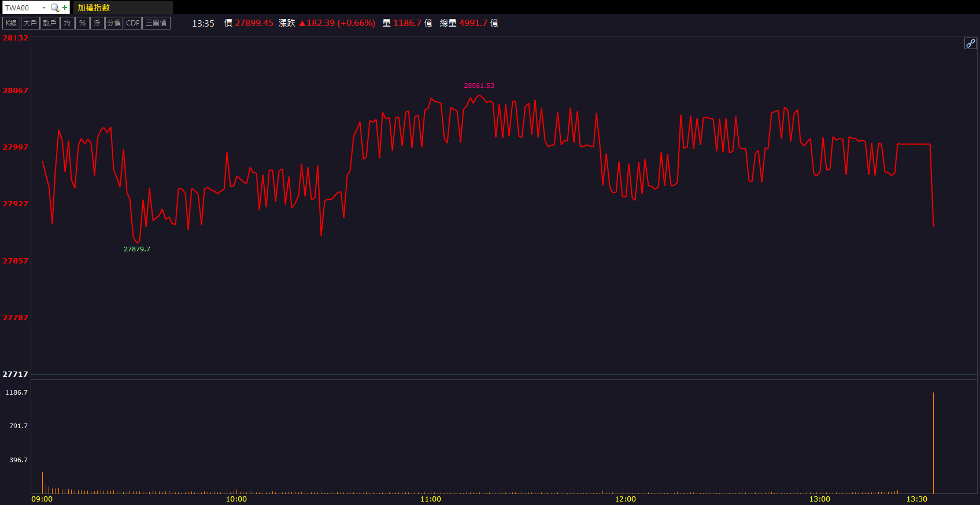Open the TWA00 symbol dropdown arrow
980x505 pixels.
pos(44,8)
